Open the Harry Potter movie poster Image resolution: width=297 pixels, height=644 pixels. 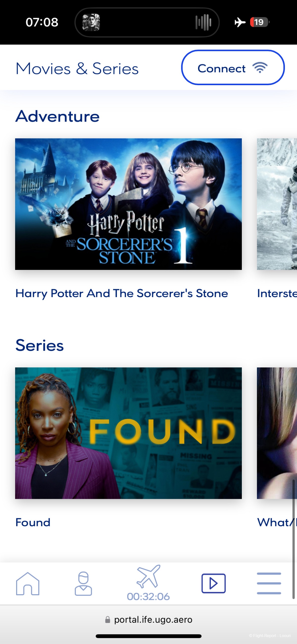[128, 204]
